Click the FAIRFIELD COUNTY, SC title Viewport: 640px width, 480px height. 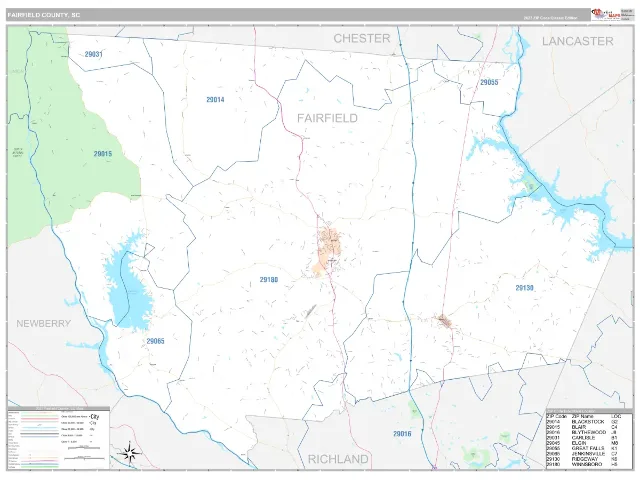[44, 15]
